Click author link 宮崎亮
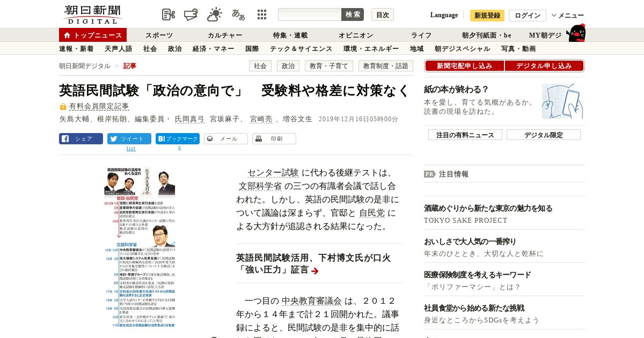Viewport: 644px width, 338px height. pyautogui.click(x=261, y=119)
